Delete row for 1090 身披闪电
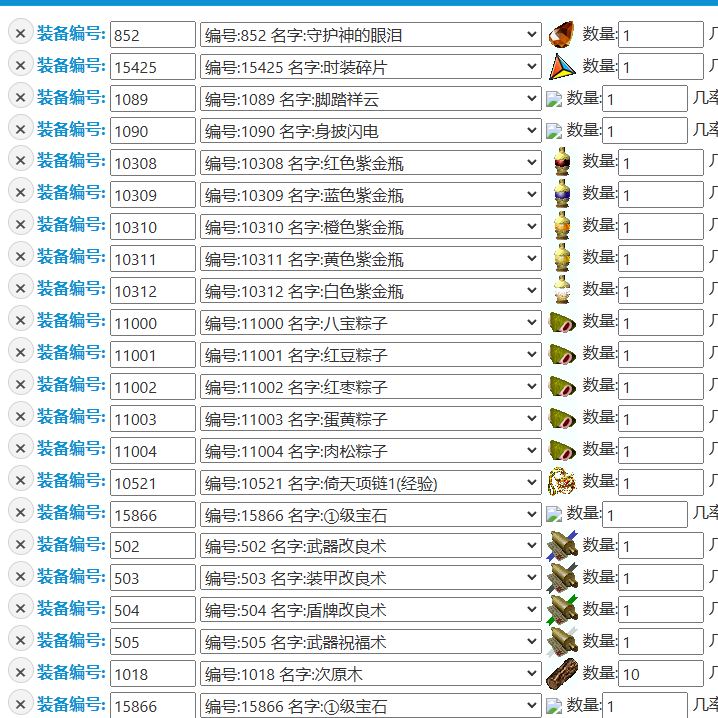Viewport: 718px width, 718px height. pos(21,129)
